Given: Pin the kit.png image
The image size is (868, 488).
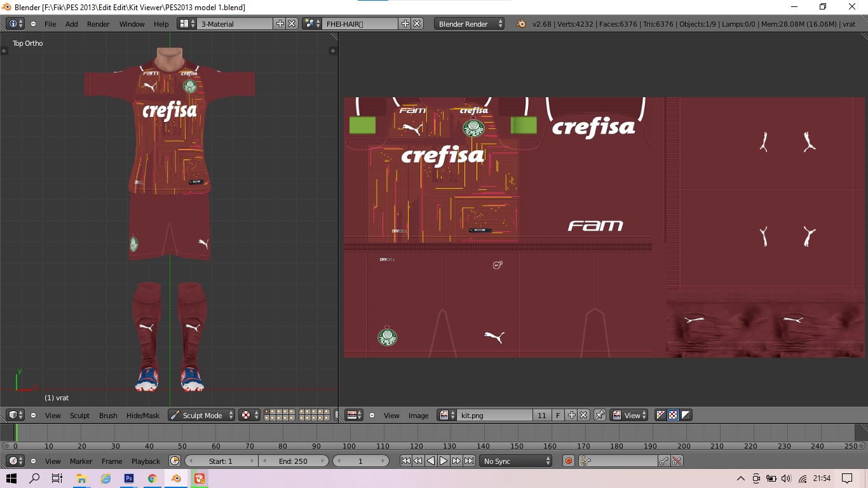Looking at the screenshot, I should (600, 415).
